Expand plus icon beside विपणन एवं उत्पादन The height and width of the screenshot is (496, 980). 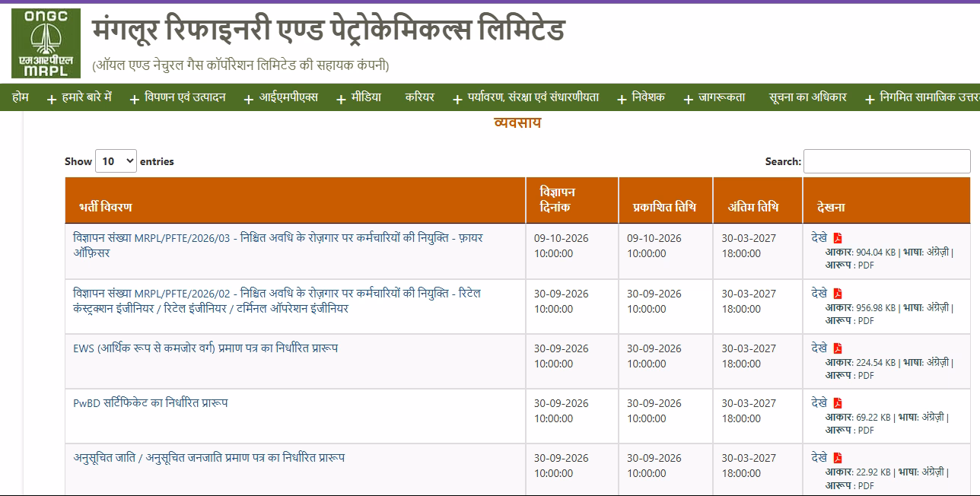(x=134, y=99)
